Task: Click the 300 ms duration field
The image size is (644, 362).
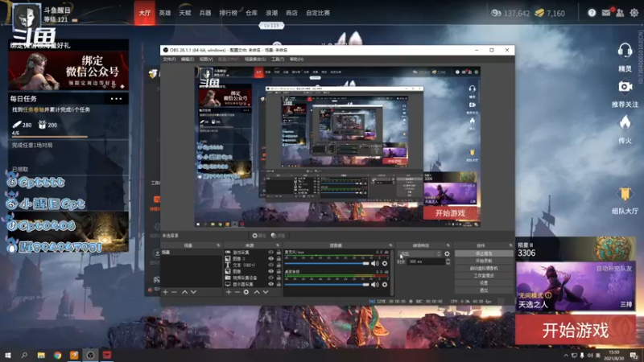Action: click(426, 261)
